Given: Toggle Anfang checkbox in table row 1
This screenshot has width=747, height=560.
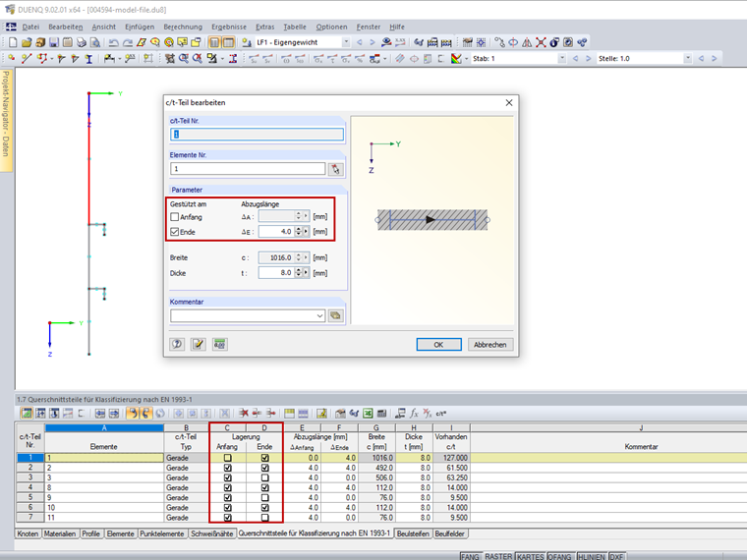Looking at the screenshot, I should [228, 458].
